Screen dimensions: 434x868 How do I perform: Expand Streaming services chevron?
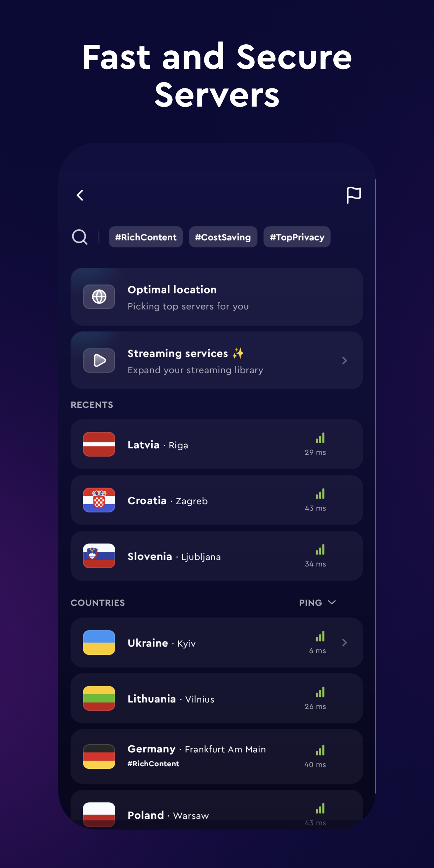pos(345,360)
